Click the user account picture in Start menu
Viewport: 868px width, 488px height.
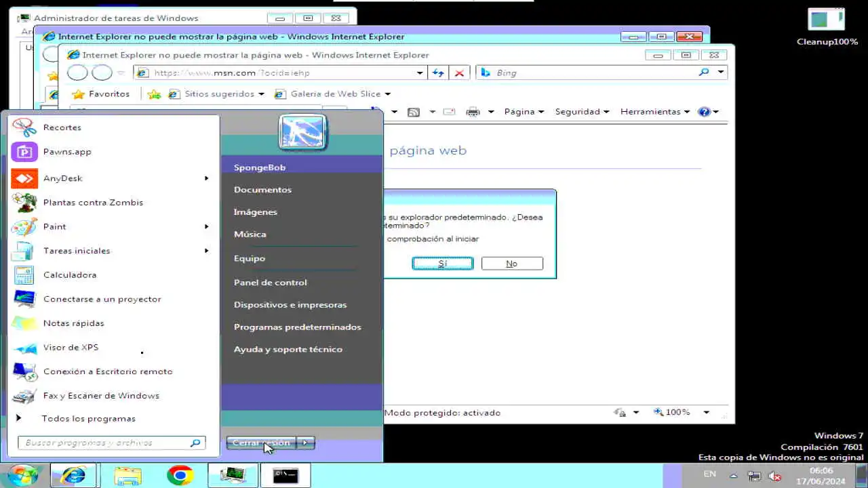coord(303,131)
